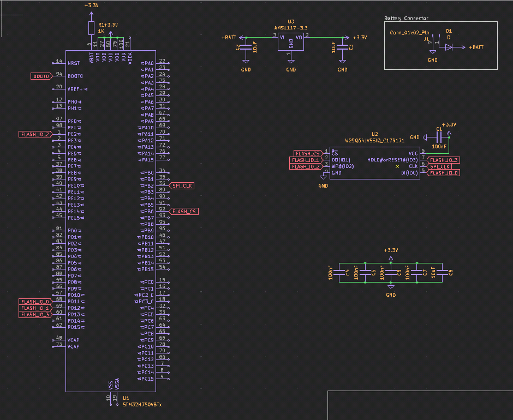Image resolution: width=513 pixels, height=420 pixels.
Task: Click the 'NRST' pin name on U1
Action: (74, 63)
